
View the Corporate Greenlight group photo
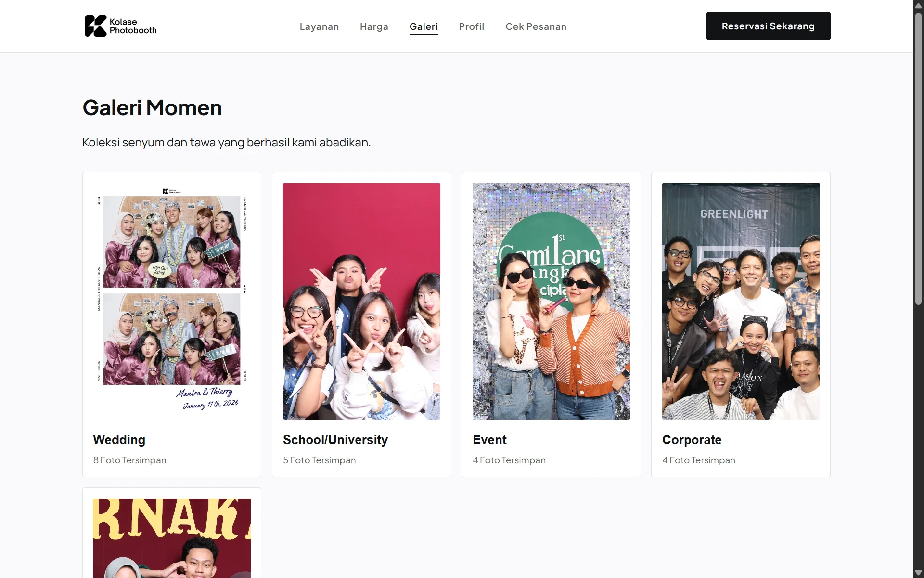(741, 301)
